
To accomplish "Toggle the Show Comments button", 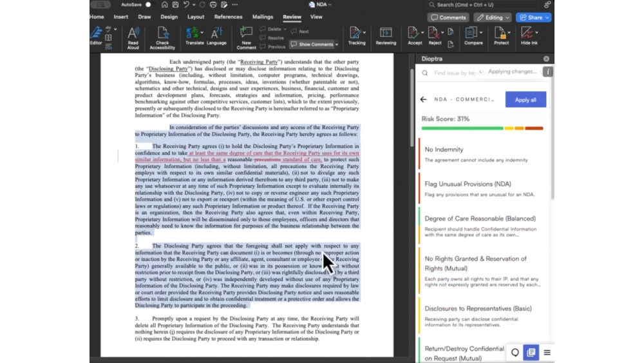I will tap(312, 44).
